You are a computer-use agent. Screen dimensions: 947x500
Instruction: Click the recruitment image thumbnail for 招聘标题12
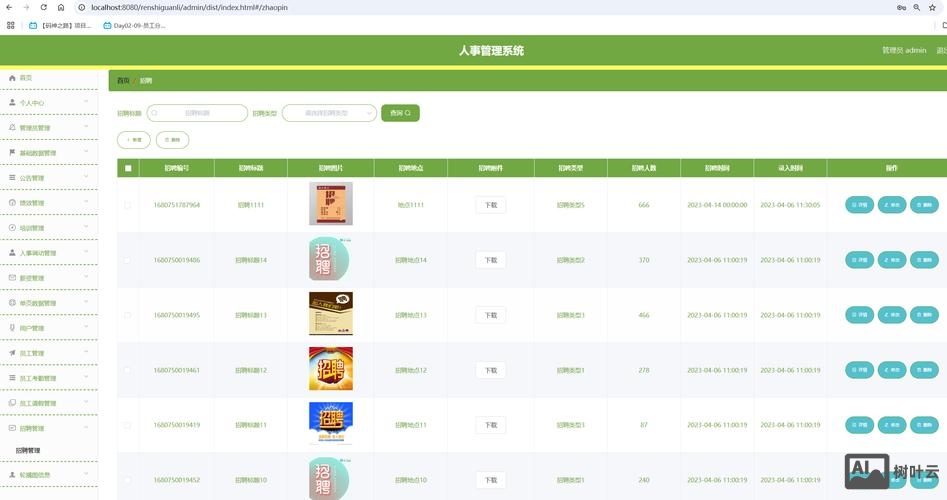click(330, 369)
